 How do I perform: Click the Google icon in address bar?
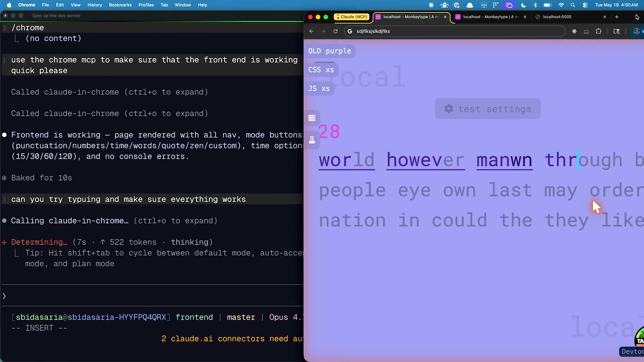tap(350, 31)
